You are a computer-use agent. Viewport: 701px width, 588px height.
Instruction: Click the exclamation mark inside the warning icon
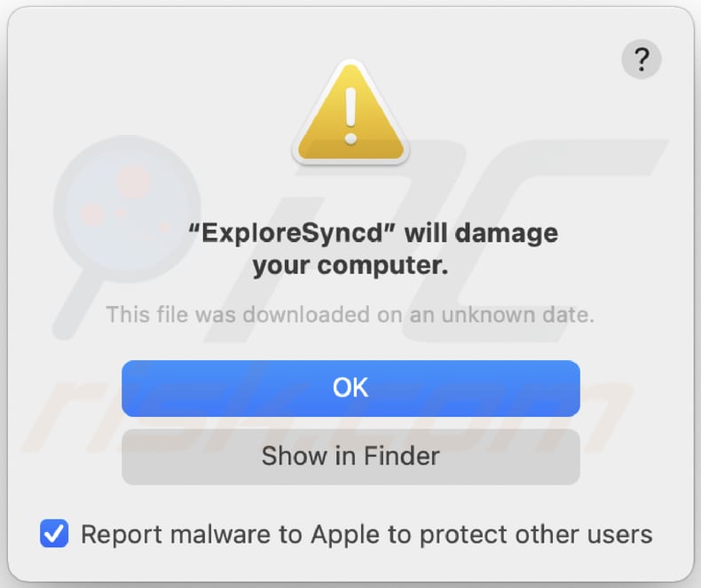[x=350, y=114]
